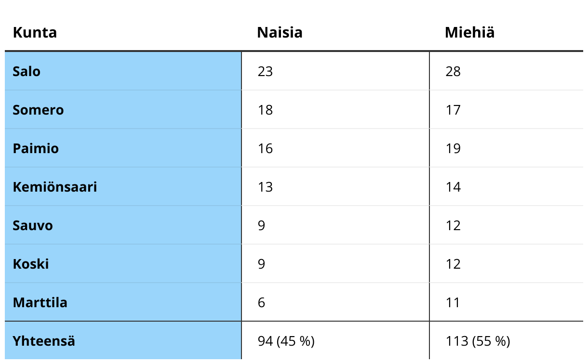Image resolution: width=588 pixels, height=364 pixels.
Task: Select the Koski row label
Action: 31,264
